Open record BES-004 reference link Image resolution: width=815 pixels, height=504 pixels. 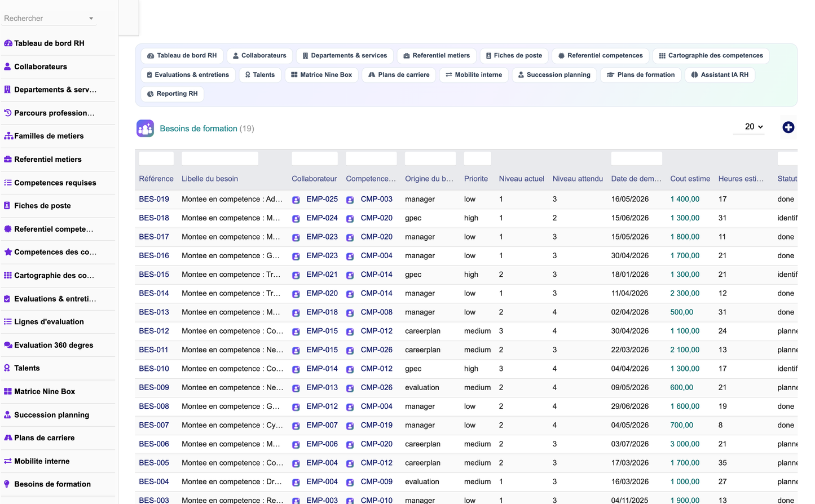(154, 482)
